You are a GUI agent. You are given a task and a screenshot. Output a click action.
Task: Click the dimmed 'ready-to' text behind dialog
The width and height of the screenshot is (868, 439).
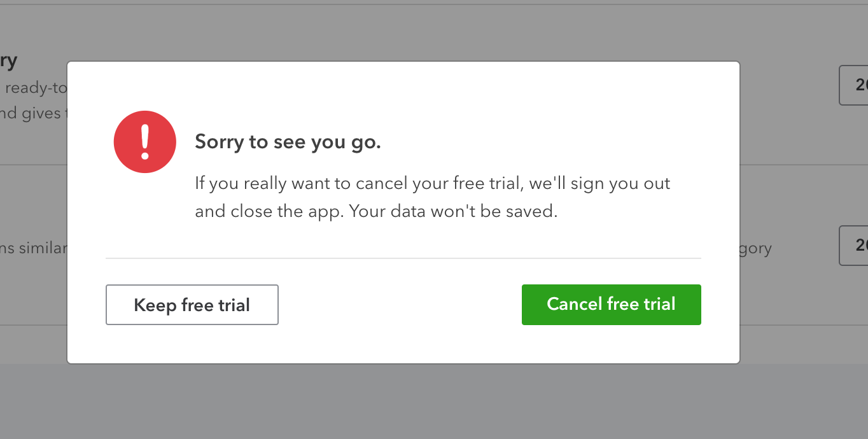pyautogui.click(x=36, y=88)
